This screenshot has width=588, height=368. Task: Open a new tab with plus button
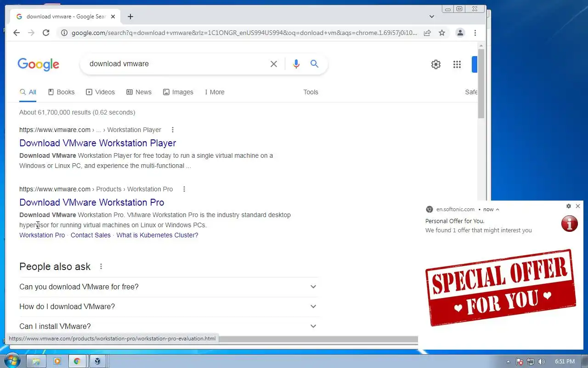point(130,17)
